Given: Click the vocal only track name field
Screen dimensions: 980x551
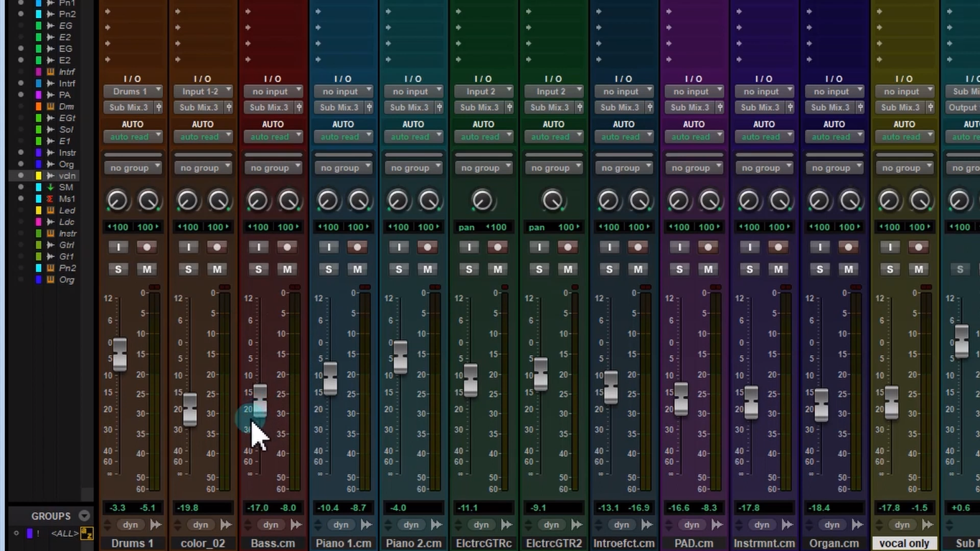Looking at the screenshot, I should coord(904,543).
